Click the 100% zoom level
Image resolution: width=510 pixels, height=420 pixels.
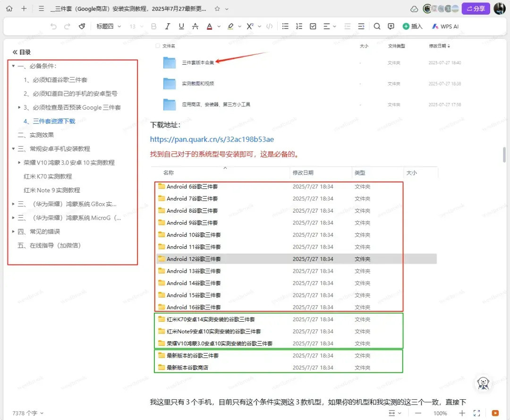(x=440, y=413)
